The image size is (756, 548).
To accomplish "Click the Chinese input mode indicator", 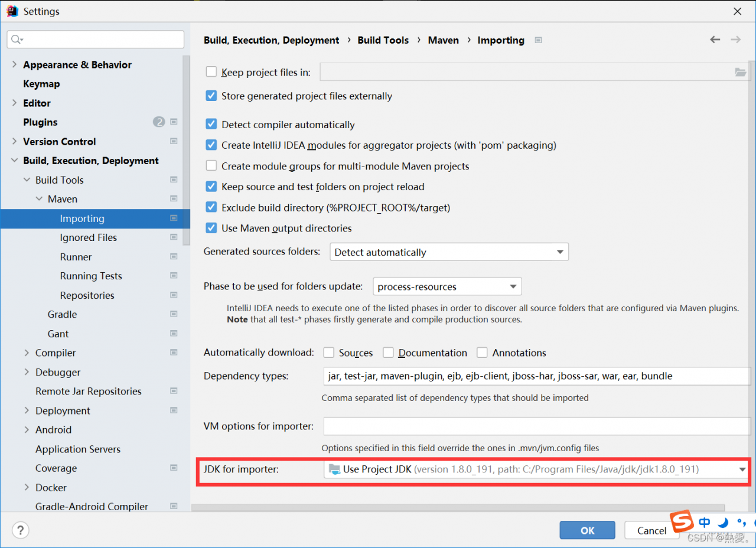I will click(705, 523).
